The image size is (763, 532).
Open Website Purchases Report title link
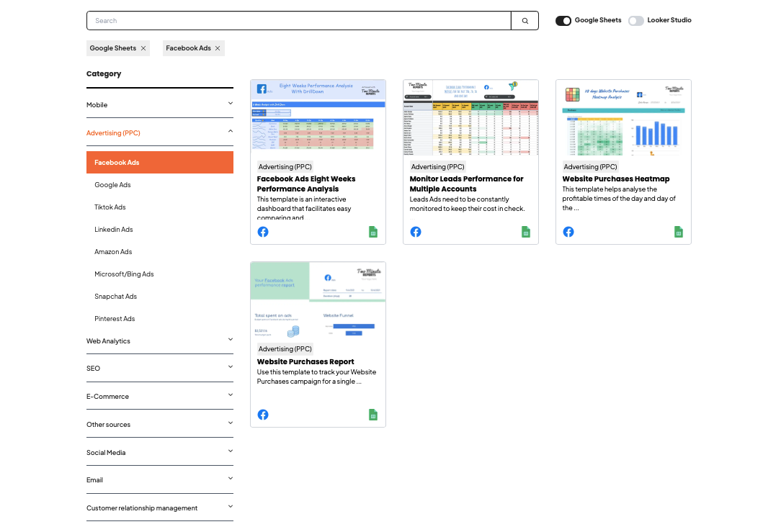click(x=305, y=362)
